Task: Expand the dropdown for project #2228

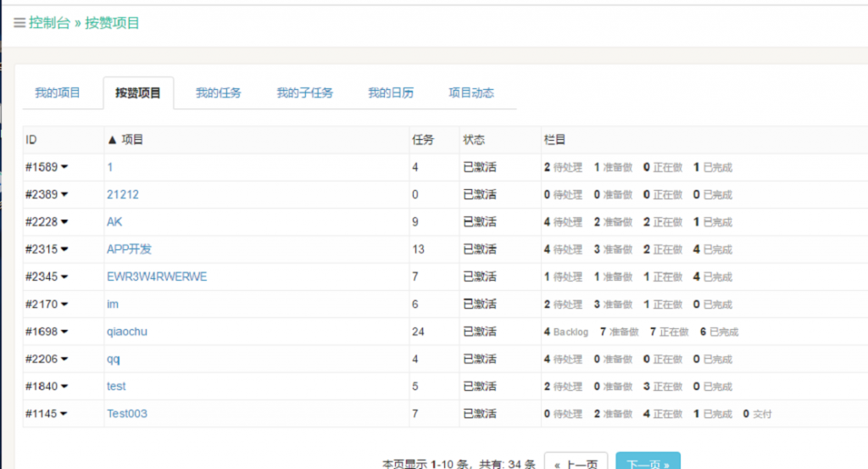Action: pos(64,221)
